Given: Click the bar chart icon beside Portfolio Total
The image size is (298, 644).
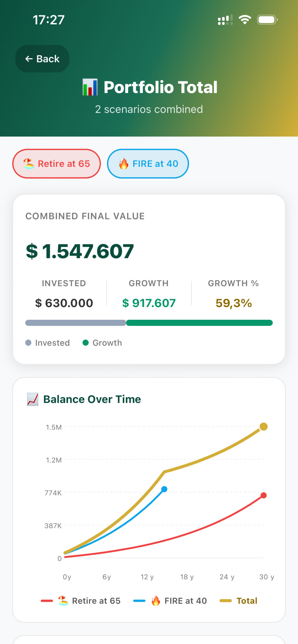Looking at the screenshot, I should point(90,87).
